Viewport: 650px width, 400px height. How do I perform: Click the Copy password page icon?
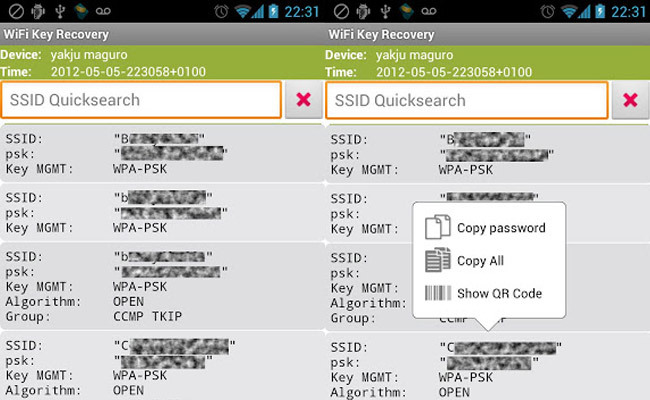438,227
